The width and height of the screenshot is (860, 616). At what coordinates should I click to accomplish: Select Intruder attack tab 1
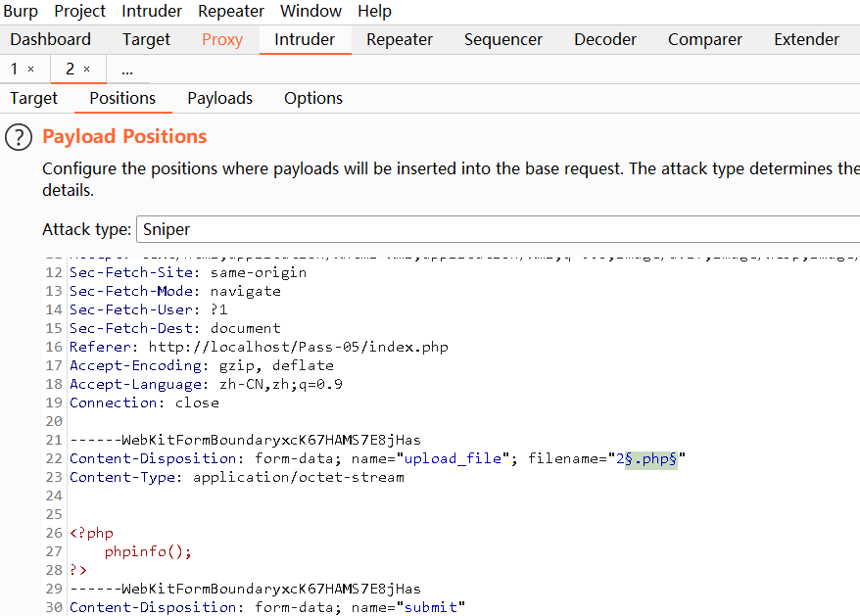pyautogui.click(x=15, y=70)
